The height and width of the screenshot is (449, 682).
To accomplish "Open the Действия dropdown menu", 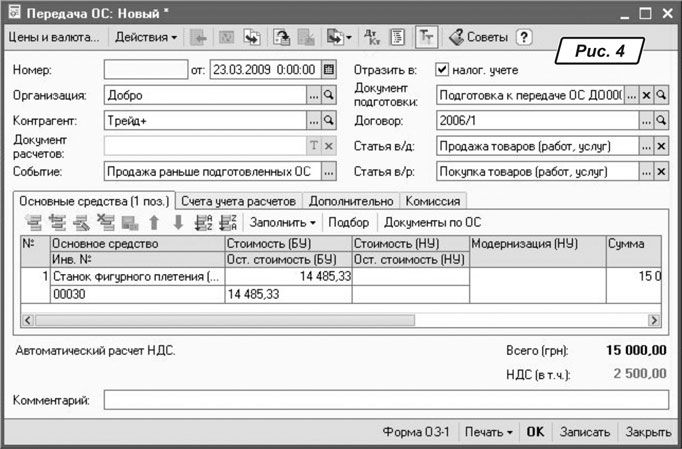I will tap(146, 37).
